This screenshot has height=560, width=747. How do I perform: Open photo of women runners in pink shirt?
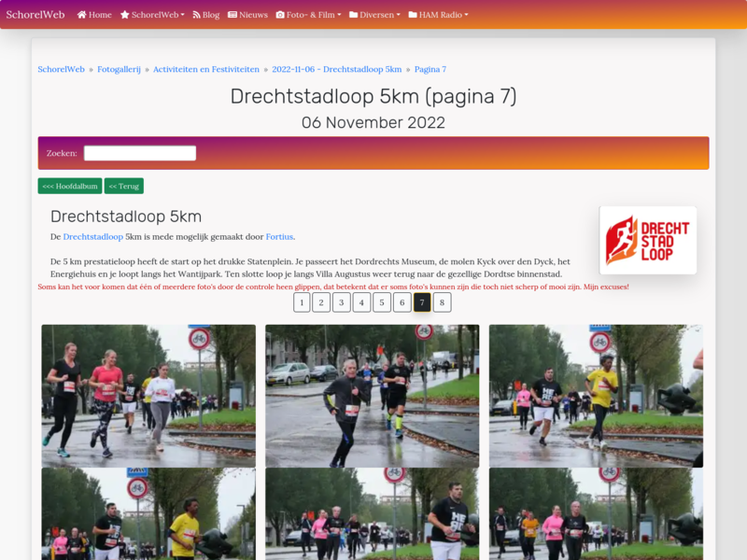coord(148,396)
